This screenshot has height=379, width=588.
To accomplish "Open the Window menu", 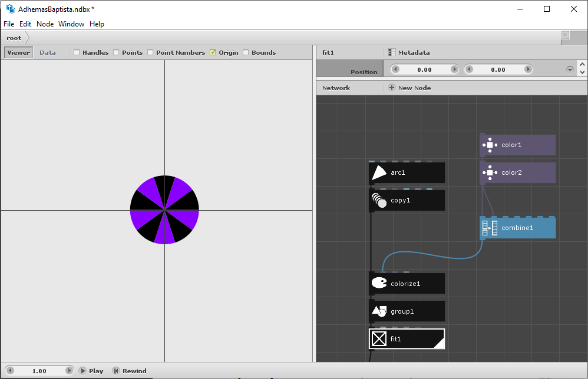I will (71, 24).
